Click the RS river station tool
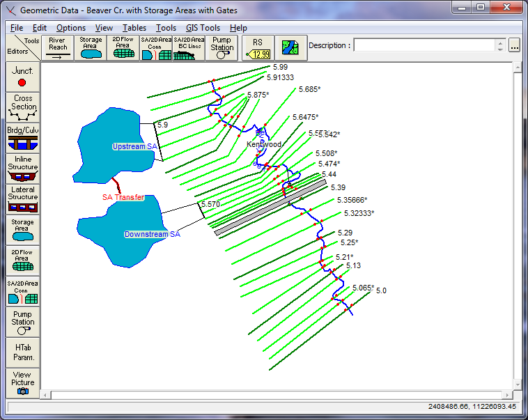528x420 pixels. click(x=257, y=48)
